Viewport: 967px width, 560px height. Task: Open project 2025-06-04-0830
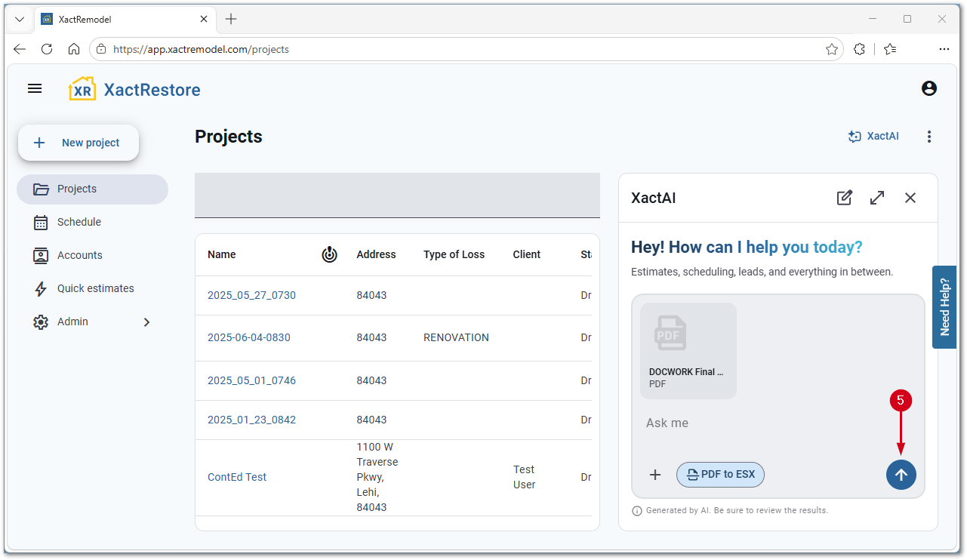(x=249, y=337)
